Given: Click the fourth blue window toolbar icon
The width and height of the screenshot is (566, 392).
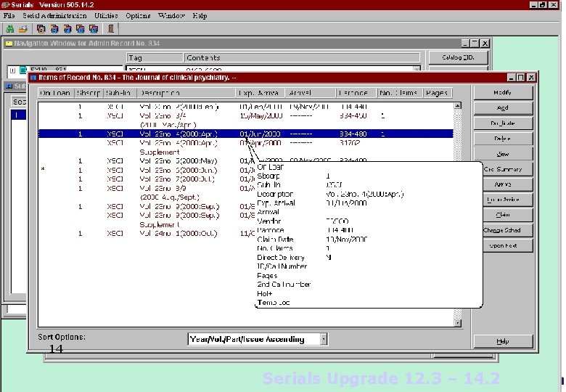Looking at the screenshot, I should click(81, 29).
